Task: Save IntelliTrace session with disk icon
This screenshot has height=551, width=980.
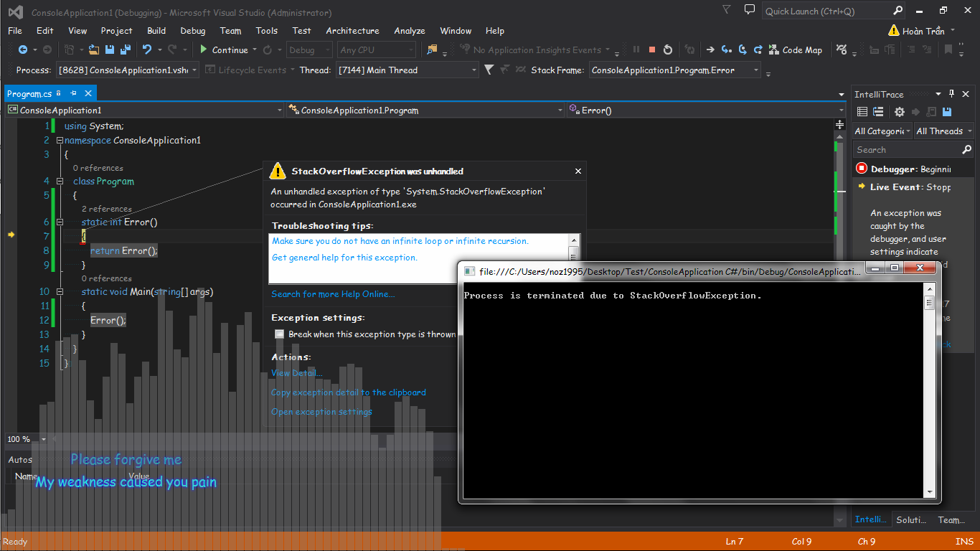Action: pyautogui.click(x=947, y=112)
